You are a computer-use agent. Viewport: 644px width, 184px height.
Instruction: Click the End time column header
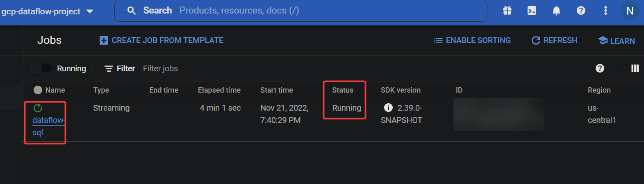pos(164,90)
